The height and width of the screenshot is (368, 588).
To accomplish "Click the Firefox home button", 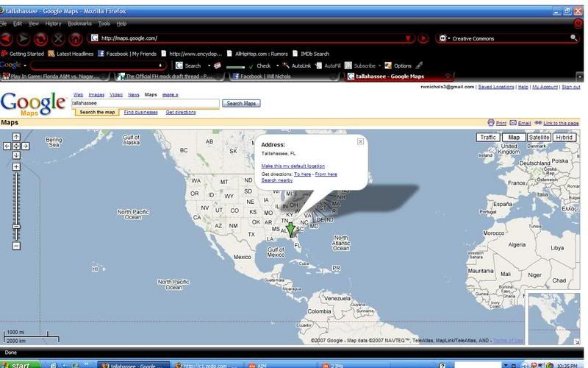I will click(x=75, y=38).
